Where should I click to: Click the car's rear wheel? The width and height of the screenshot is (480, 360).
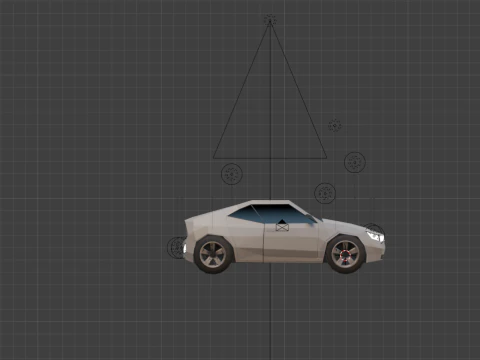(213, 255)
